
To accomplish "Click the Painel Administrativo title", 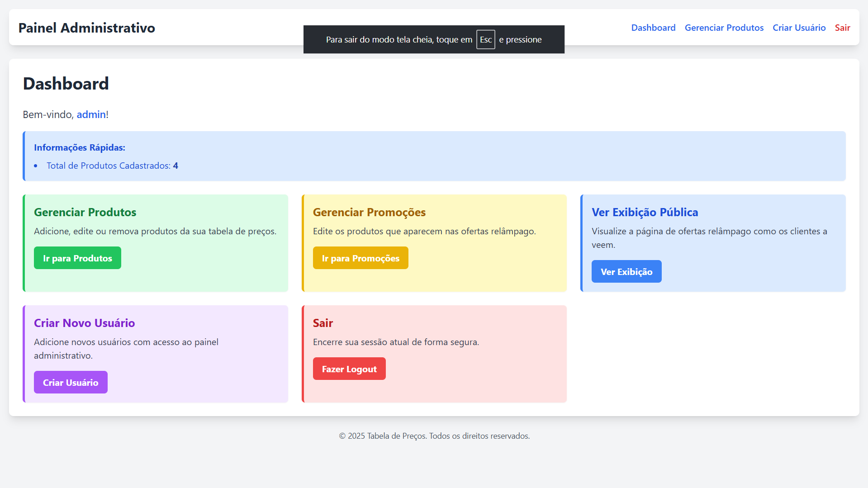I will 87,28.
